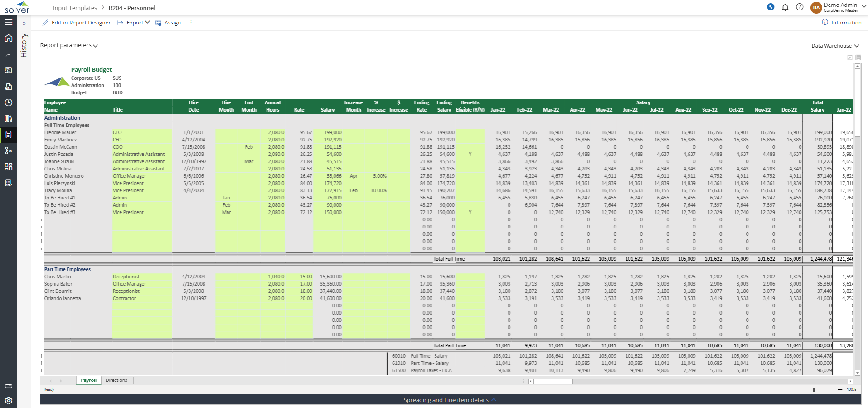
Task: Click the workflow branch icon in sidebar
Action: (x=8, y=151)
